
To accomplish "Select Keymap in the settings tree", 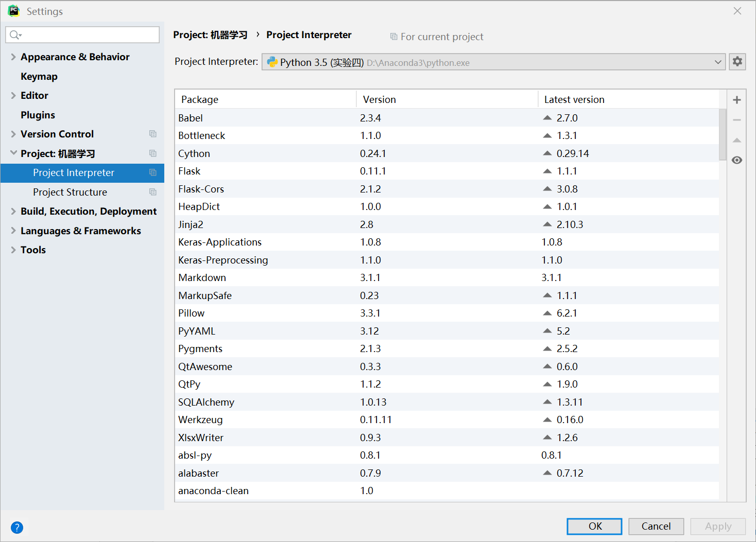I will coord(39,76).
